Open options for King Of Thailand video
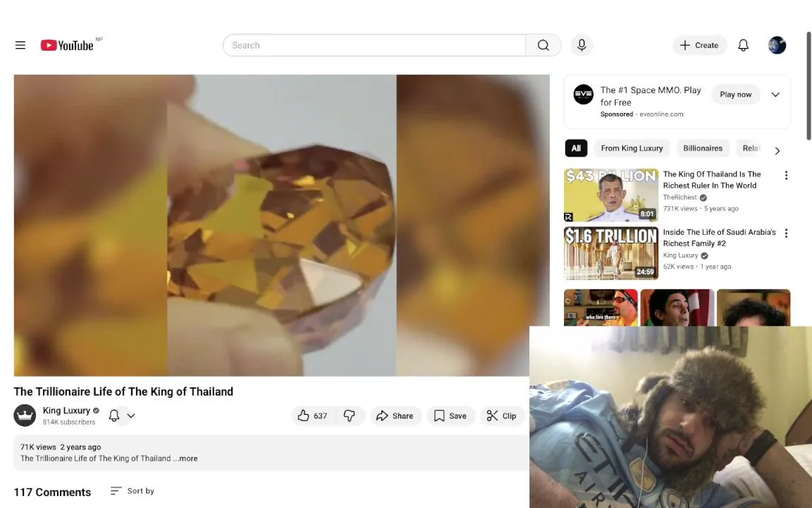 pyautogui.click(x=786, y=175)
